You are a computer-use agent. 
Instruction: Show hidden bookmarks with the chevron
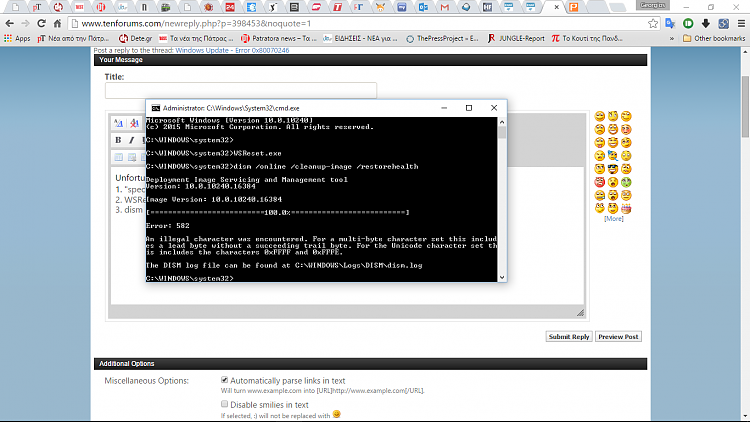672,38
